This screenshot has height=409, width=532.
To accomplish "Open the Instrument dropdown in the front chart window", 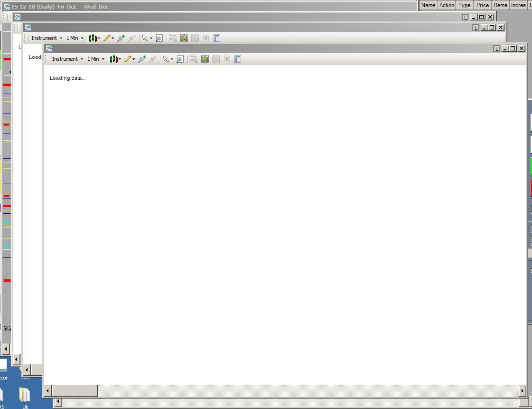I will point(67,59).
